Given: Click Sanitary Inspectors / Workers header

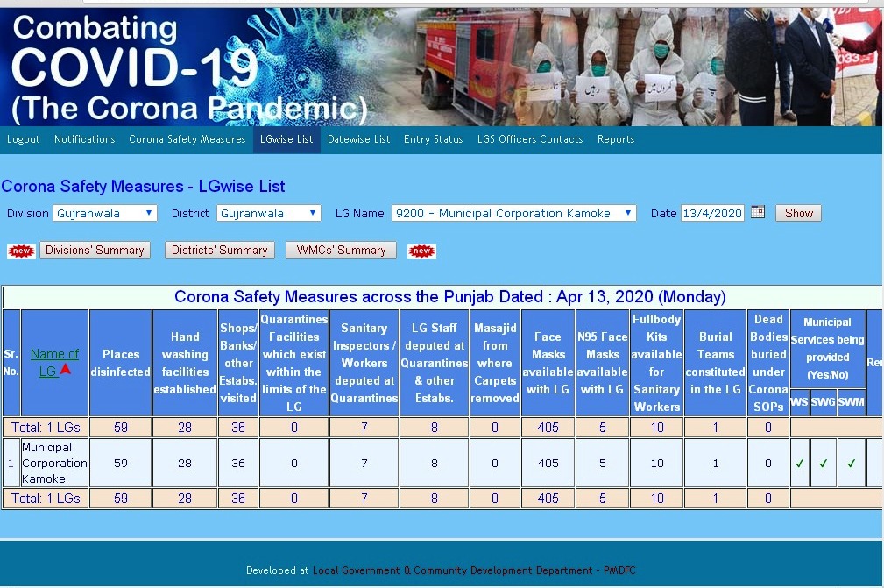Looking at the screenshot, I should (364, 363).
